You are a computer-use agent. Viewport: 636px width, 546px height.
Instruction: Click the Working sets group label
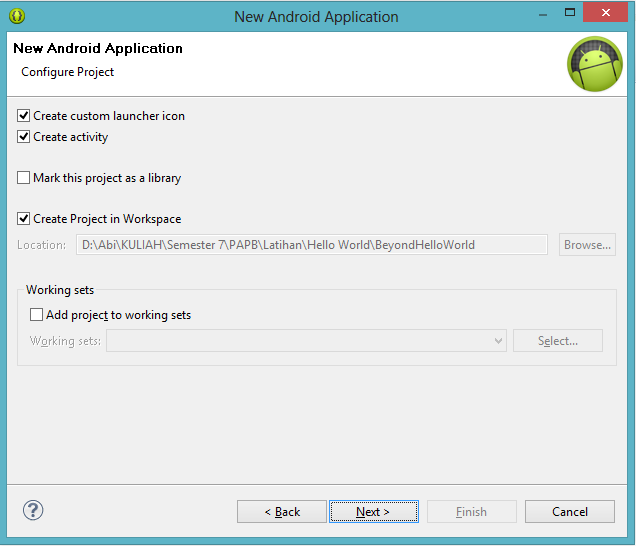click(x=60, y=290)
